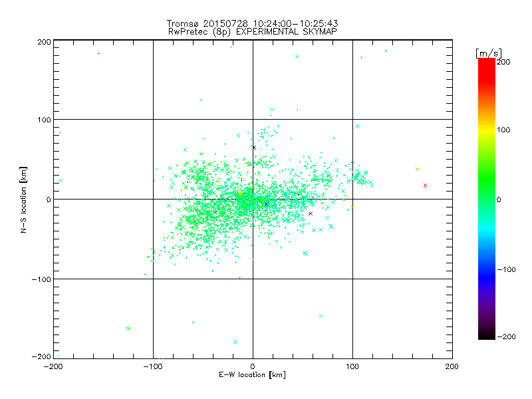Pick the yellow band of the colorbar
The image size is (532, 399).
pos(487,130)
